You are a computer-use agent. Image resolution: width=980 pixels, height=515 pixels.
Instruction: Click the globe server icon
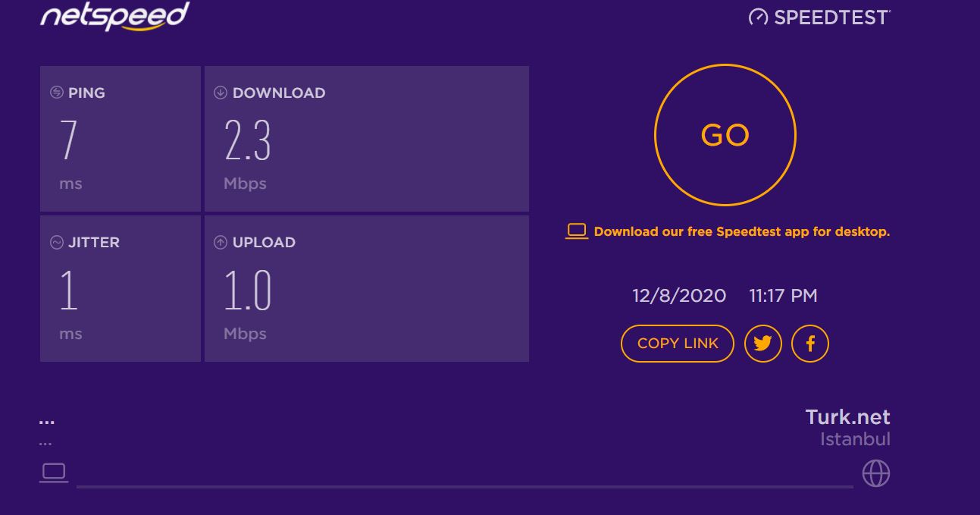(x=876, y=473)
